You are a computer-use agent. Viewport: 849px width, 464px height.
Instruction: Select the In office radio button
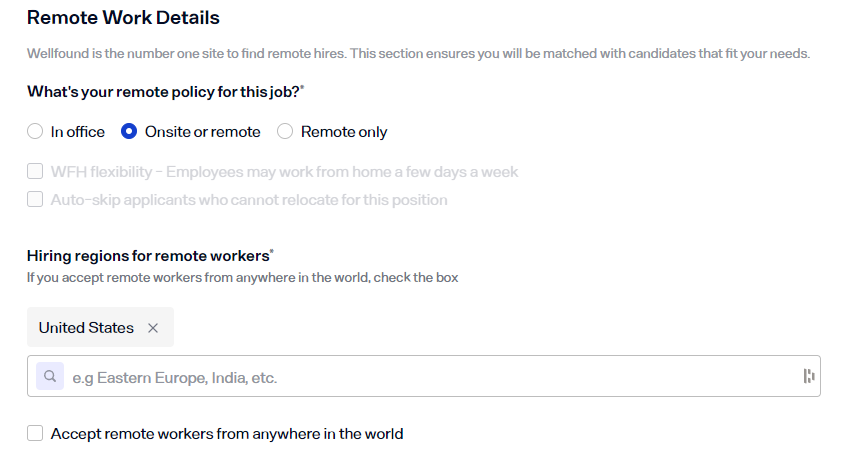35,132
